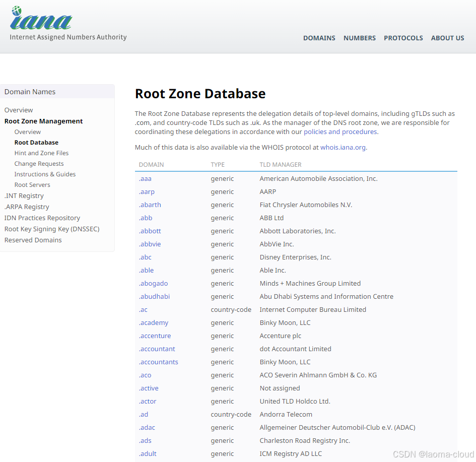The height and width of the screenshot is (462, 476).
Task: Select Root Zone Management in sidebar
Action: tap(43, 121)
